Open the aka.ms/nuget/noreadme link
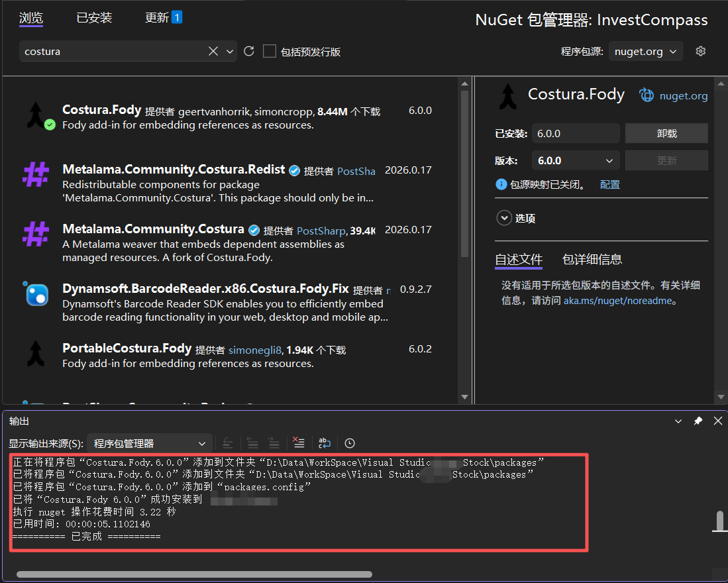 (617, 301)
